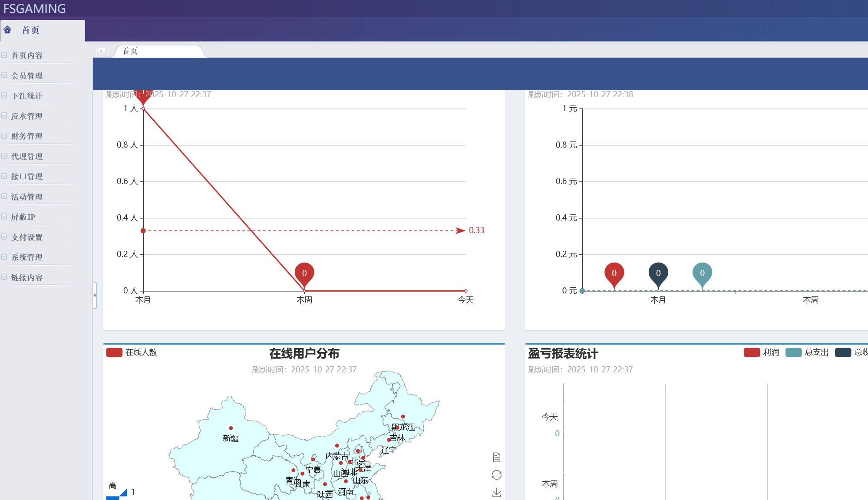Open 支付设置 in the sidebar
The width and height of the screenshot is (868, 500).
[27, 237]
